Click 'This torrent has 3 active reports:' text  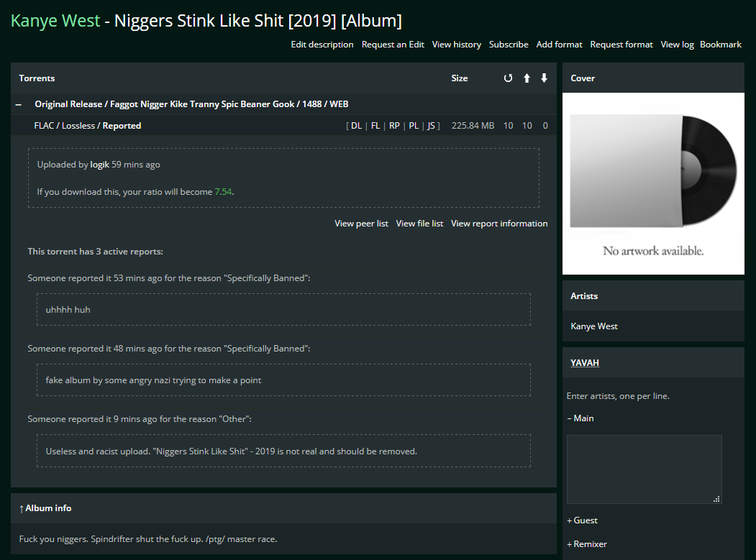click(96, 252)
